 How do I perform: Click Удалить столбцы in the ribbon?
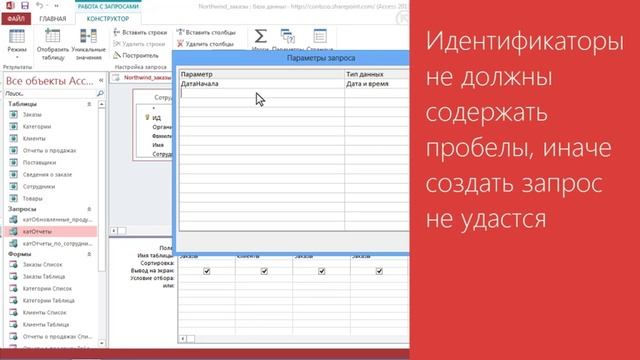[x=205, y=44]
